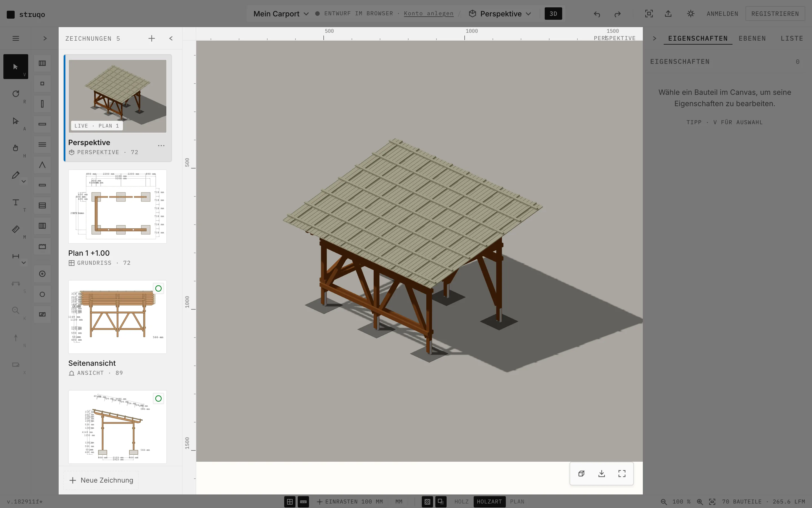The height and width of the screenshot is (508, 812).
Task: Toggle the 3D view mode button
Action: pyautogui.click(x=553, y=14)
